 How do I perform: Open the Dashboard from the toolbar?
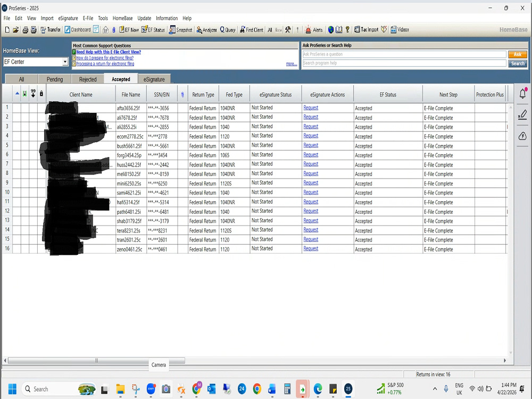click(78, 30)
